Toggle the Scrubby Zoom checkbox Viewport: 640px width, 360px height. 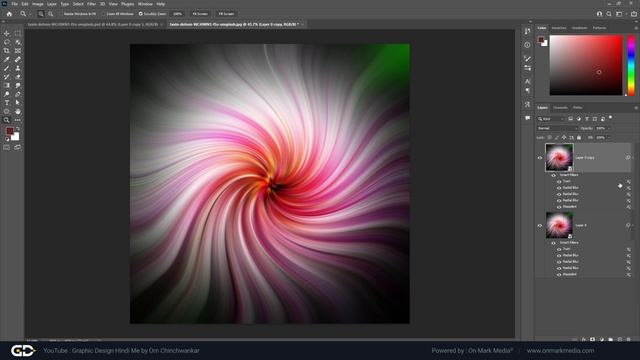coord(140,14)
